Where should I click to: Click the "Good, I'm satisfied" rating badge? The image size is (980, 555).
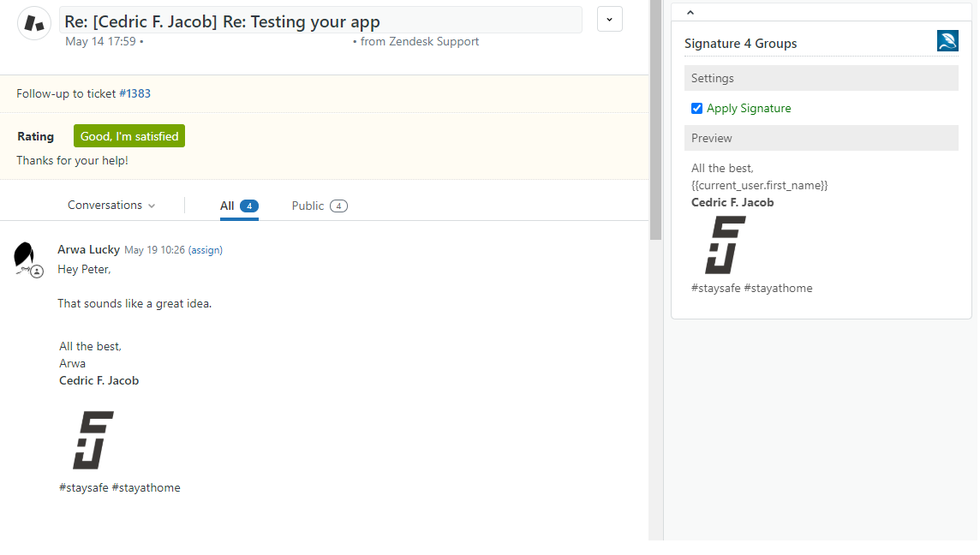[129, 136]
